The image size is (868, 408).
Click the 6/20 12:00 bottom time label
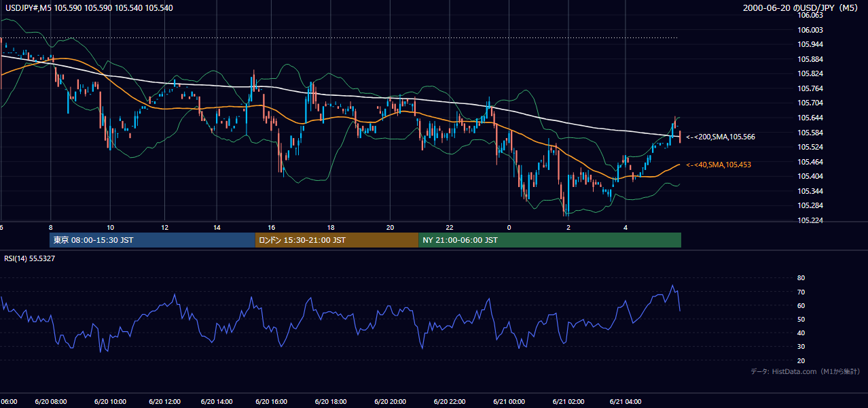pyautogui.click(x=165, y=402)
